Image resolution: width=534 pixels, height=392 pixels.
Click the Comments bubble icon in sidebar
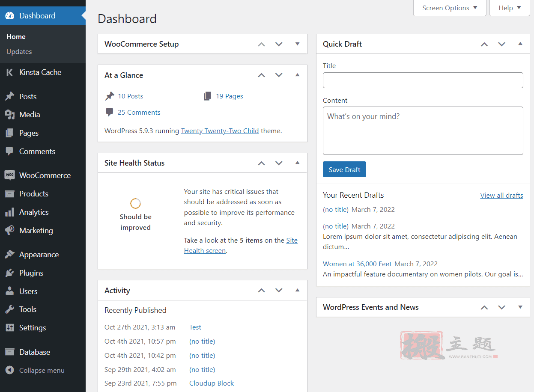(x=9, y=151)
